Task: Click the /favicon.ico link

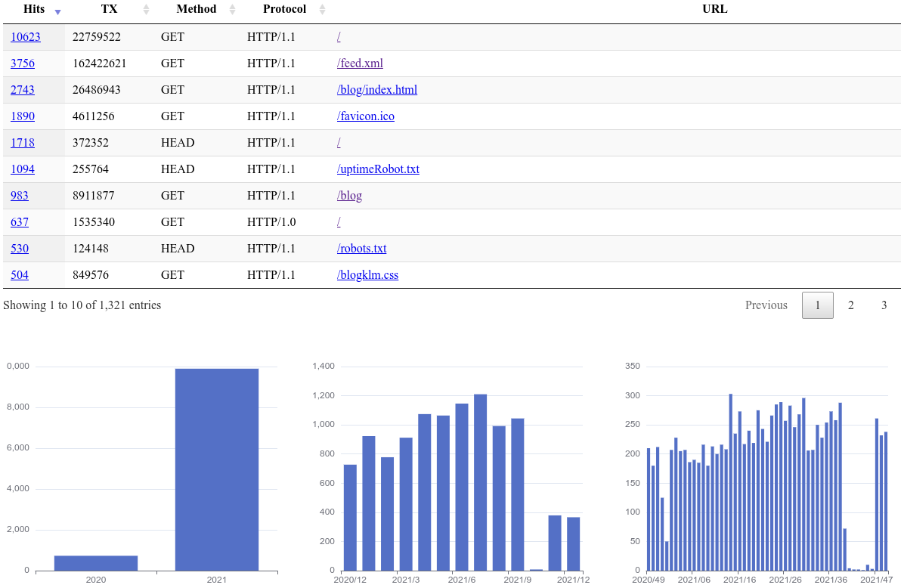Action: point(365,116)
